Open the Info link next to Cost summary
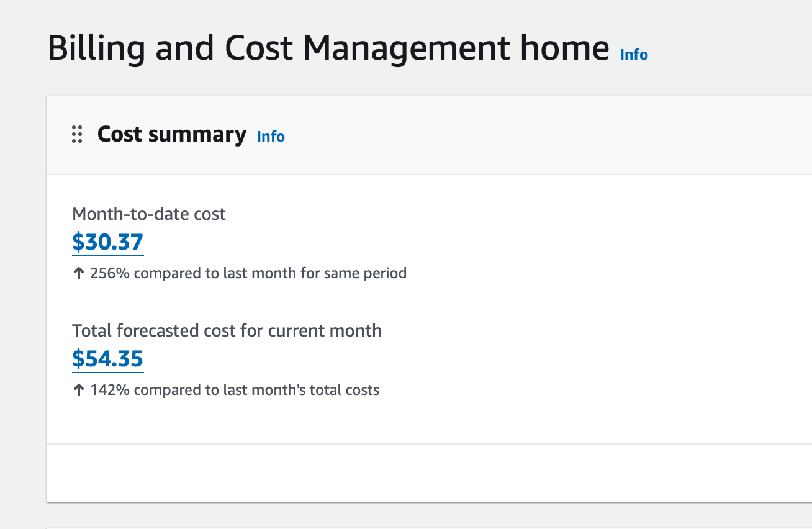 (x=271, y=137)
